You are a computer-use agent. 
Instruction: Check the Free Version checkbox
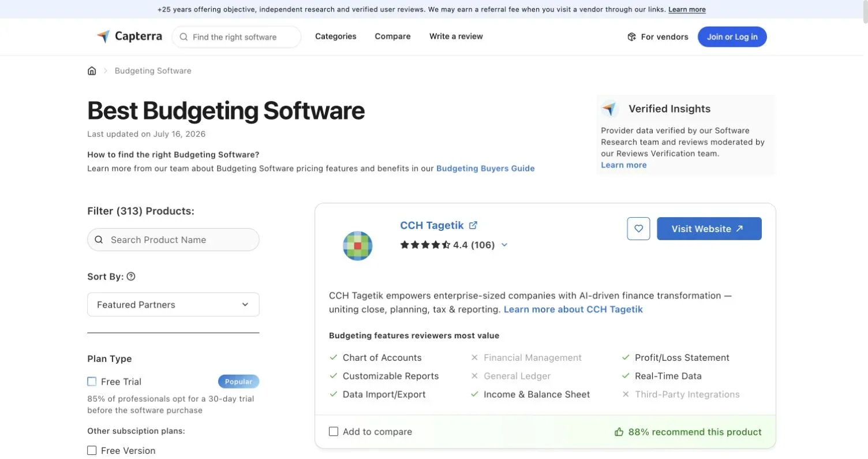pos(92,450)
